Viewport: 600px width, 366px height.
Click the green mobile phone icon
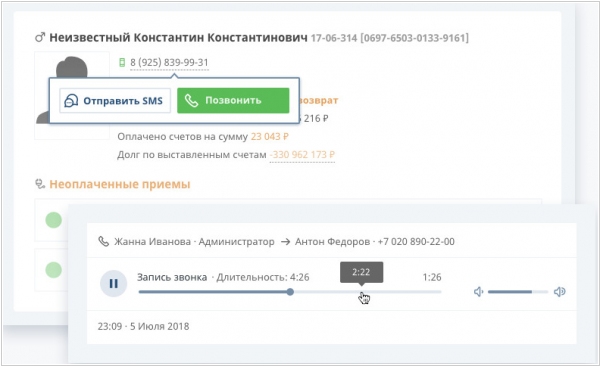point(122,62)
